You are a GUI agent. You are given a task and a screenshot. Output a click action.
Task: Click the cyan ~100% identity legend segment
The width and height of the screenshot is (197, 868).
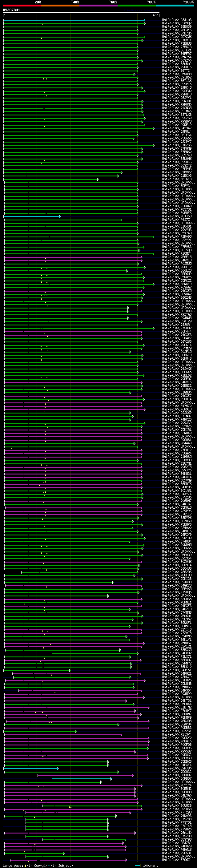click(x=175, y=6)
